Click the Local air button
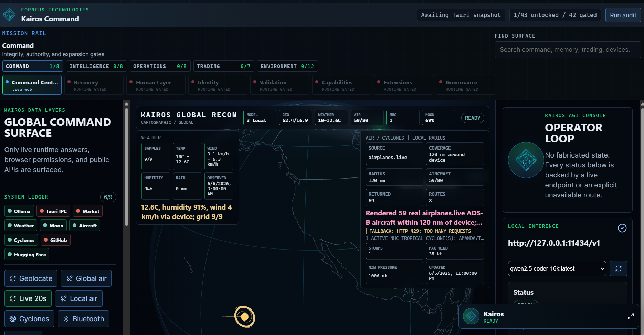The height and width of the screenshot is (335, 644). pyautogui.click(x=79, y=298)
